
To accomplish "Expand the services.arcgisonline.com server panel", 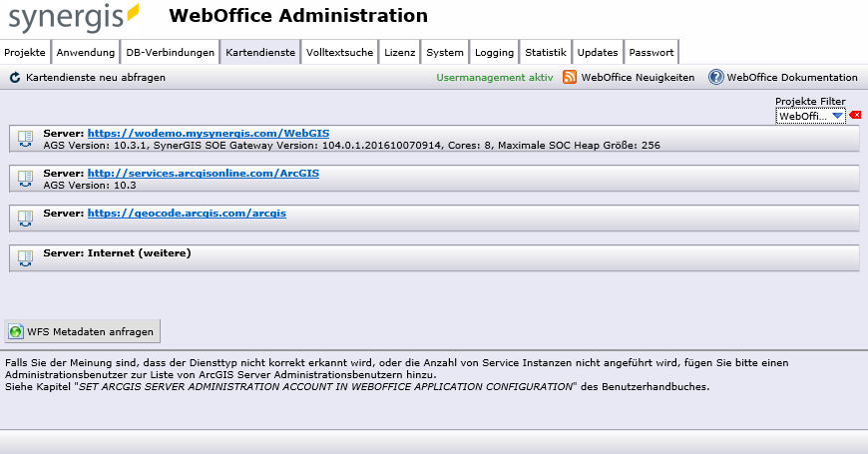I will (x=434, y=179).
